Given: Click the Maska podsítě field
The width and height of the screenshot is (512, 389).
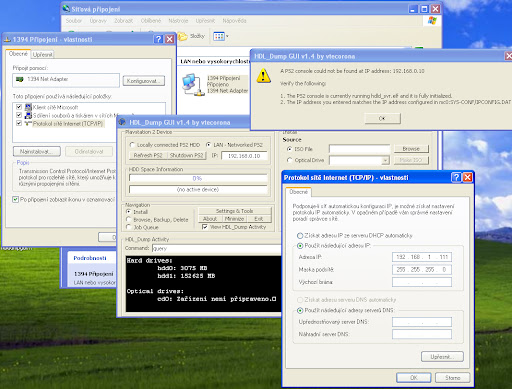Looking at the screenshot, I should [x=422, y=269].
